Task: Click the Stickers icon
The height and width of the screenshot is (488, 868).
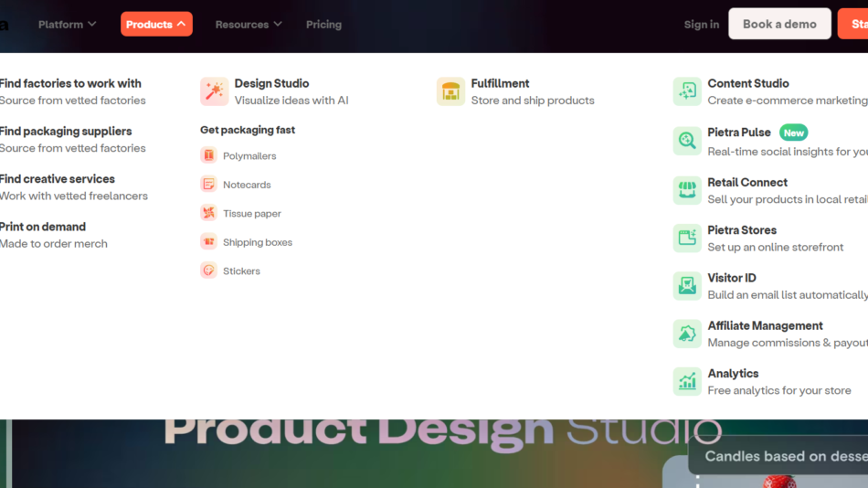Action: click(x=208, y=271)
